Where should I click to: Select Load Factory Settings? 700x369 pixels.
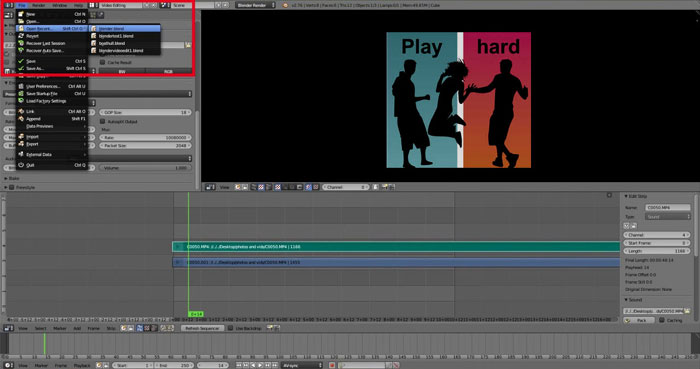click(x=52, y=101)
